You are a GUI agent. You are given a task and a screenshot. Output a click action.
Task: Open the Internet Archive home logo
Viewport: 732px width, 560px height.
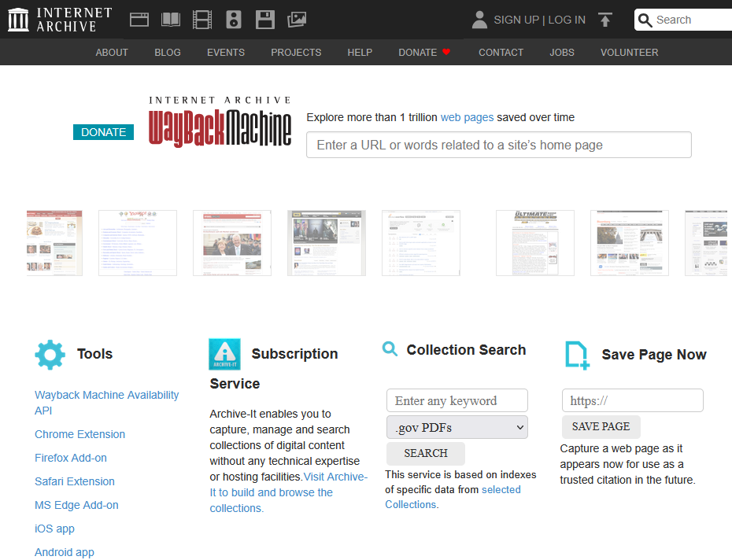[60, 20]
